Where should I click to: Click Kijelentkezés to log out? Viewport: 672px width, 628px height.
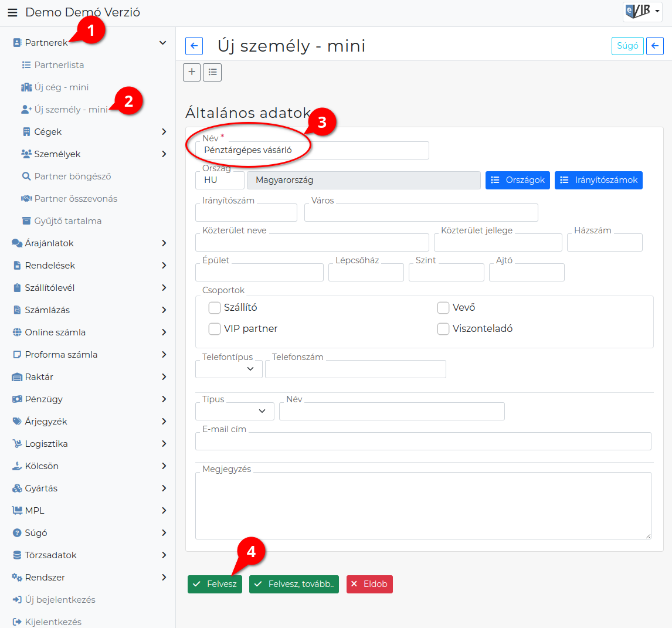[x=53, y=622]
